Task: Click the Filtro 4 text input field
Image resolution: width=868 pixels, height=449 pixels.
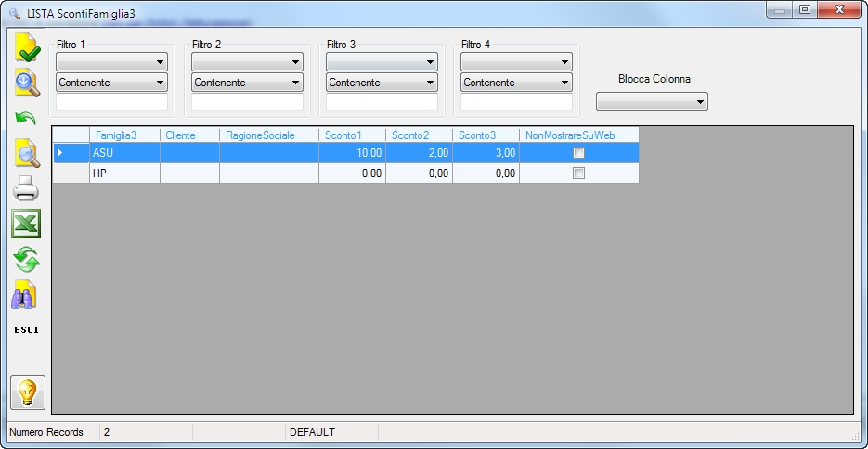Action: coord(516,102)
